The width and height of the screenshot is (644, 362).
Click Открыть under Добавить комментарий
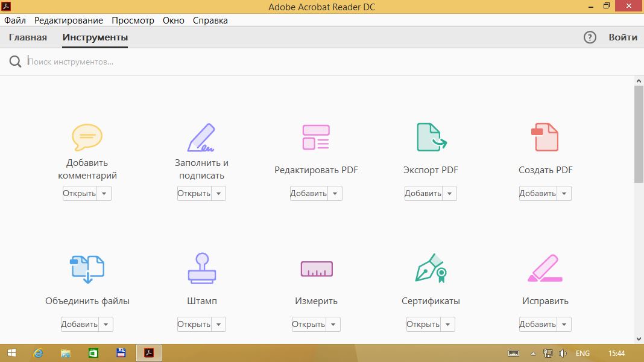tap(79, 194)
